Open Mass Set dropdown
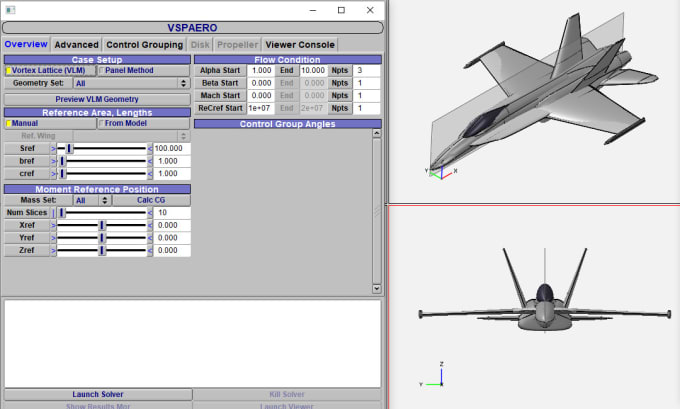Screen dimensions: 680x409 tap(92, 200)
